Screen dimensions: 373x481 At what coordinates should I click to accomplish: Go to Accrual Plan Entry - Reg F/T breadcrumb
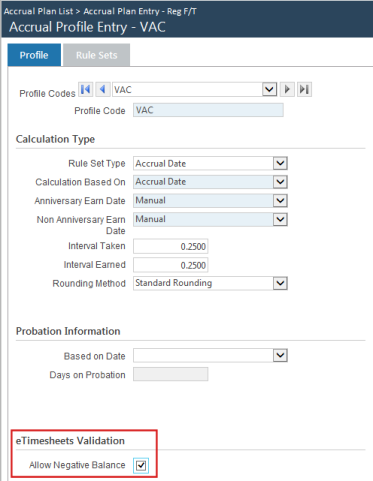click(x=140, y=11)
